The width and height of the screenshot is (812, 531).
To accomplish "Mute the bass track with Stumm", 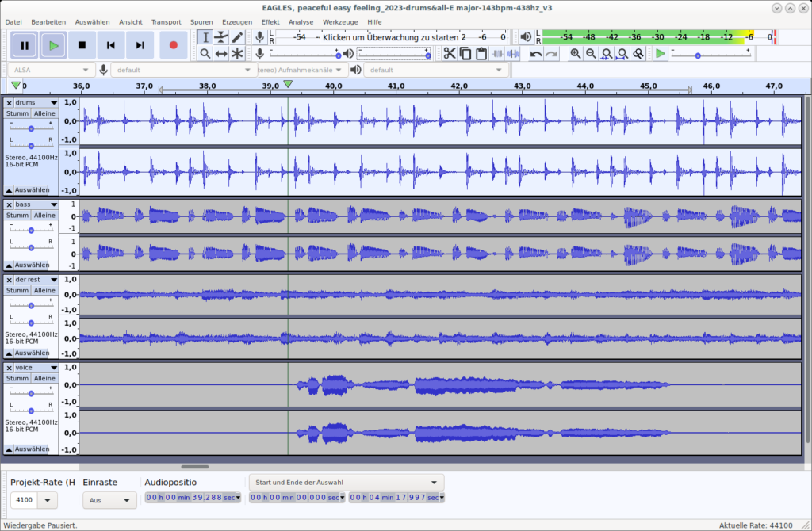I will (x=17, y=216).
